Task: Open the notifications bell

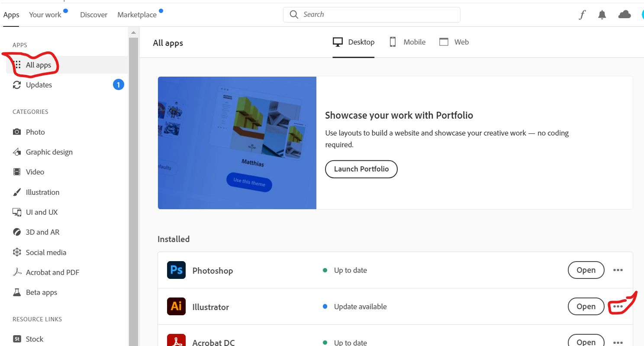Action: tap(602, 15)
